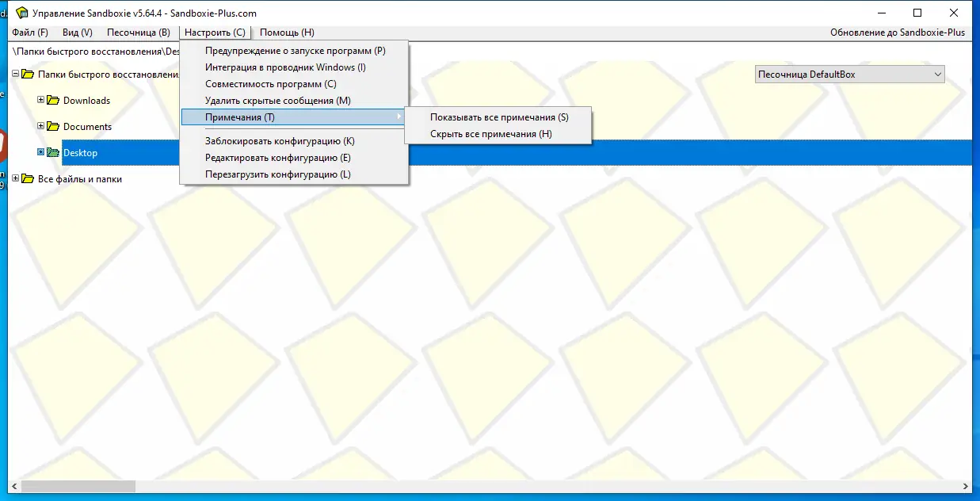980x501 pixels.
Task: Open the Помощь (H) menu
Action: (x=287, y=33)
